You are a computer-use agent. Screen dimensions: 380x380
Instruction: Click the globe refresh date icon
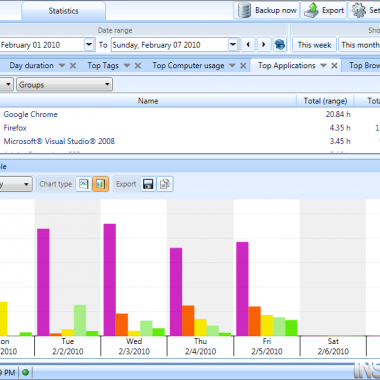280,45
